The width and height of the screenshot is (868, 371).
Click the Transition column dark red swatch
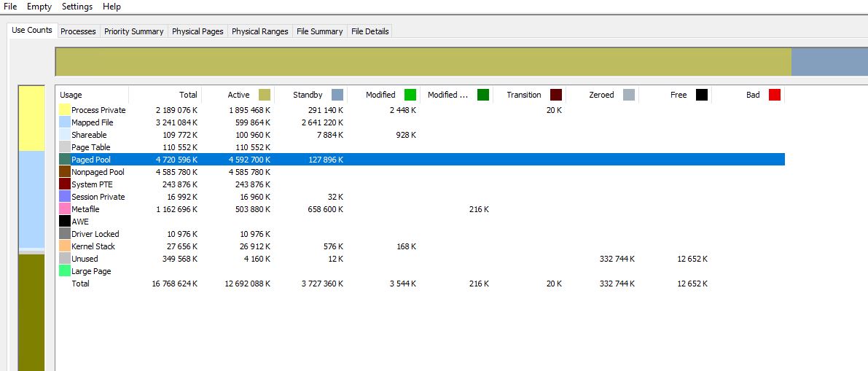(x=556, y=95)
